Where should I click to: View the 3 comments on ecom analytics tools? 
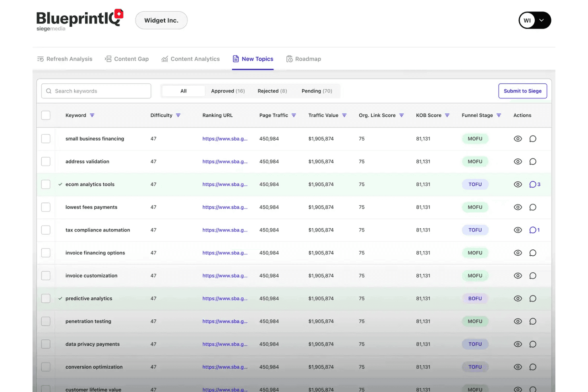535,184
